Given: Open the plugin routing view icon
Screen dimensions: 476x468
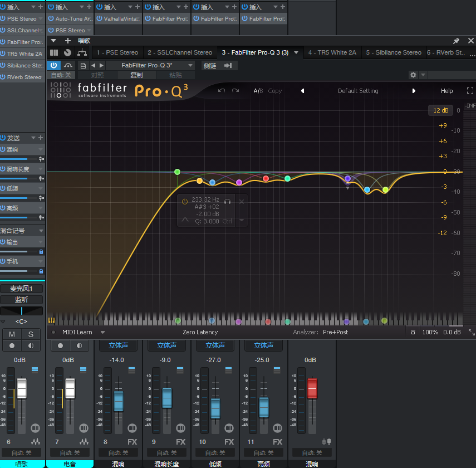Looking at the screenshot, I should 82,52.
